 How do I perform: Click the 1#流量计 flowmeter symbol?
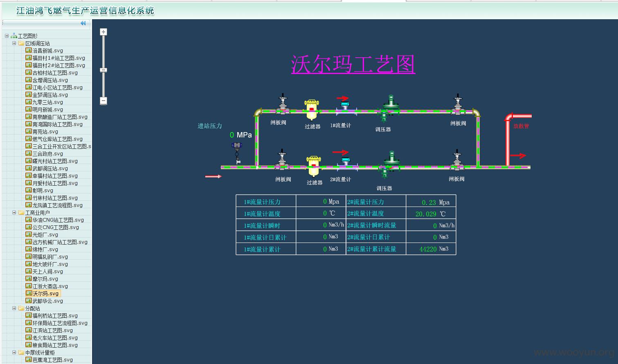pyautogui.click(x=345, y=108)
